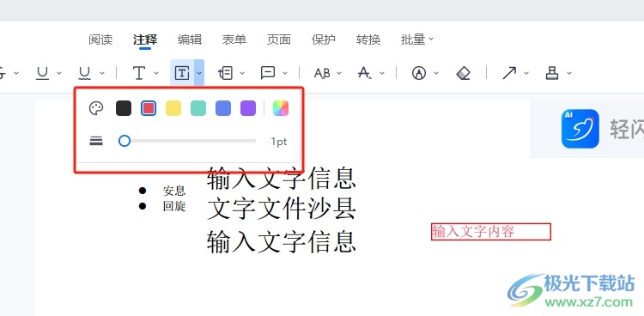This screenshot has height=316, width=644.
Task: Switch to the 编辑 tab
Action: click(190, 39)
